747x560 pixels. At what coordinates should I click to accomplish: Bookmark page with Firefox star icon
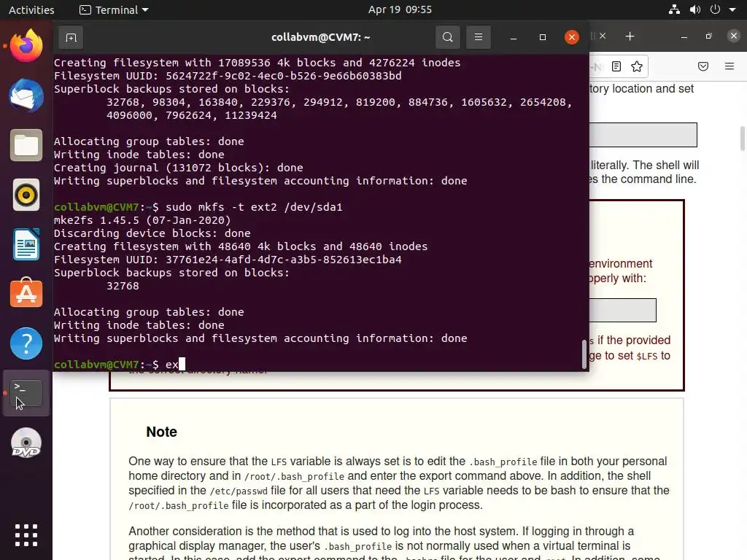637,66
